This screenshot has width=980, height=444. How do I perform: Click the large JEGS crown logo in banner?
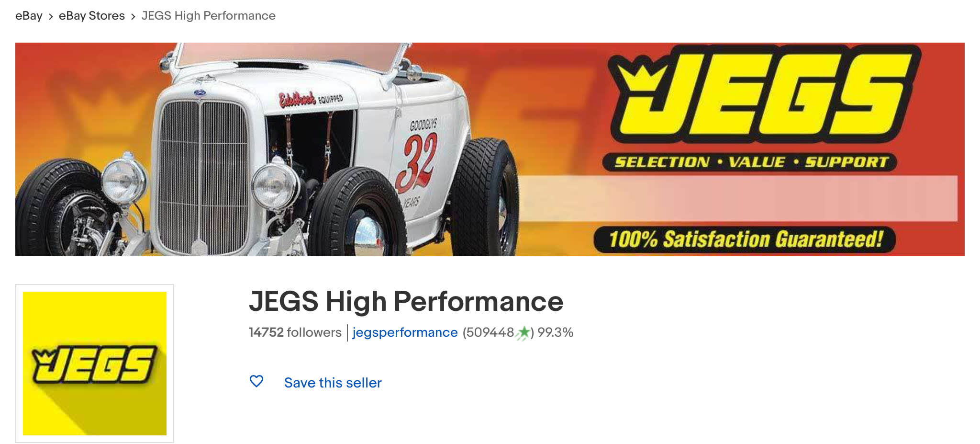(764, 94)
